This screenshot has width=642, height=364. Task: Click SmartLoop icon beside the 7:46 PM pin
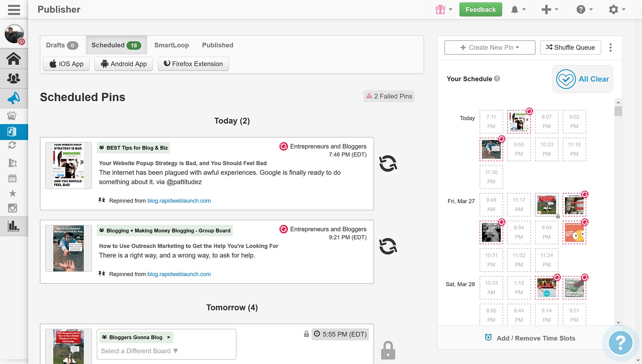(x=388, y=163)
